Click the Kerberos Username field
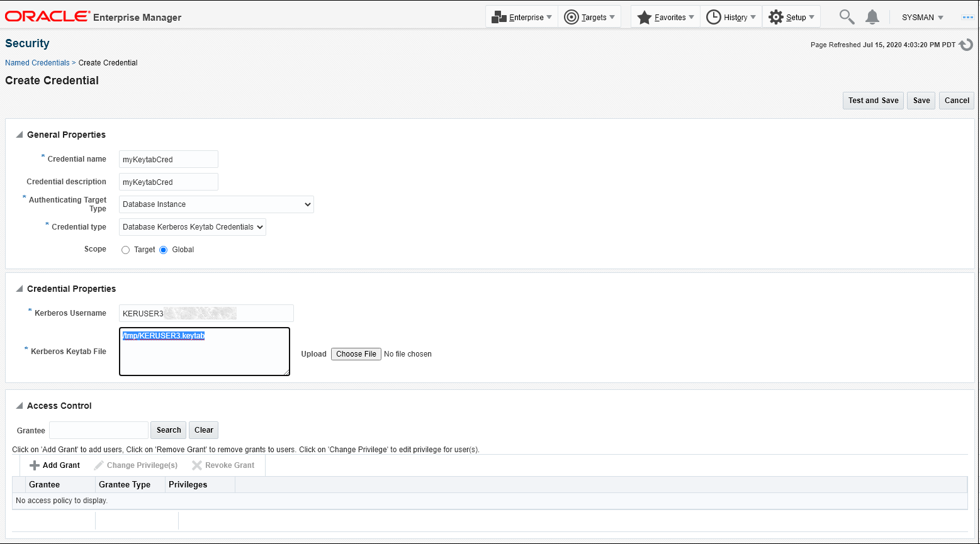 206,313
